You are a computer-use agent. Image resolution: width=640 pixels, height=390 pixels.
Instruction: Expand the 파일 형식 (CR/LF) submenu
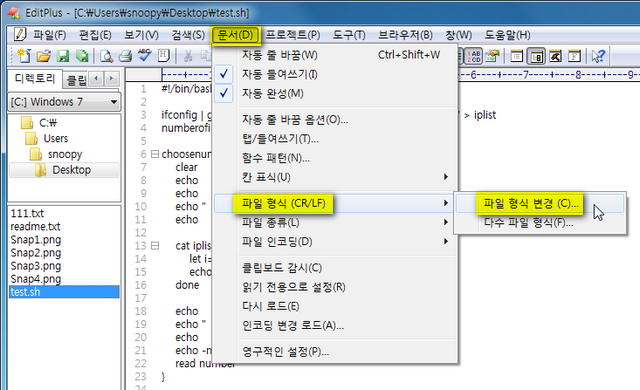(x=334, y=203)
